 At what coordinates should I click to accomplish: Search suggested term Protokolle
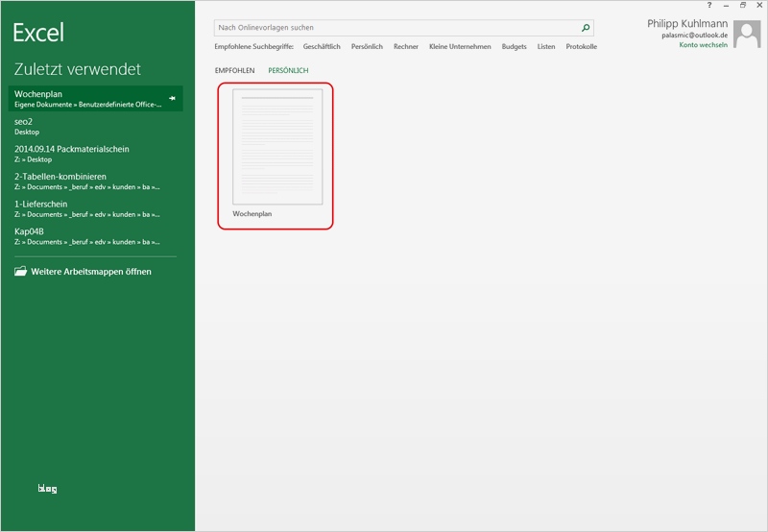(x=582, y=46)
